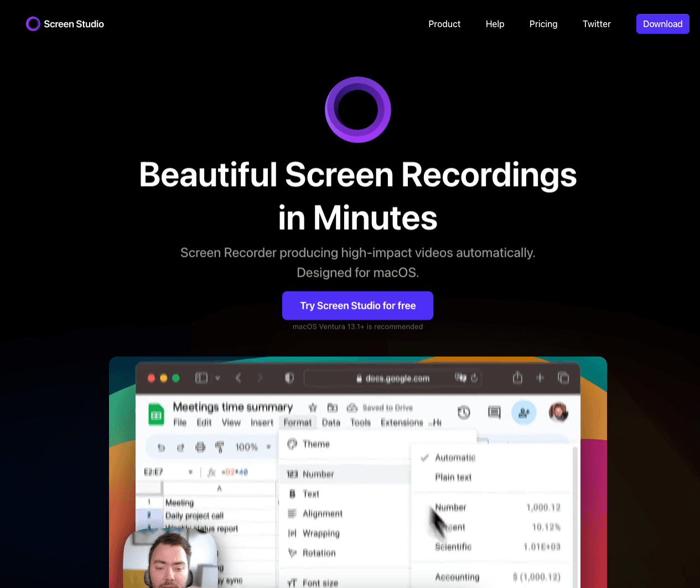Select Alignment in Format menu

[x=344, y=514]
